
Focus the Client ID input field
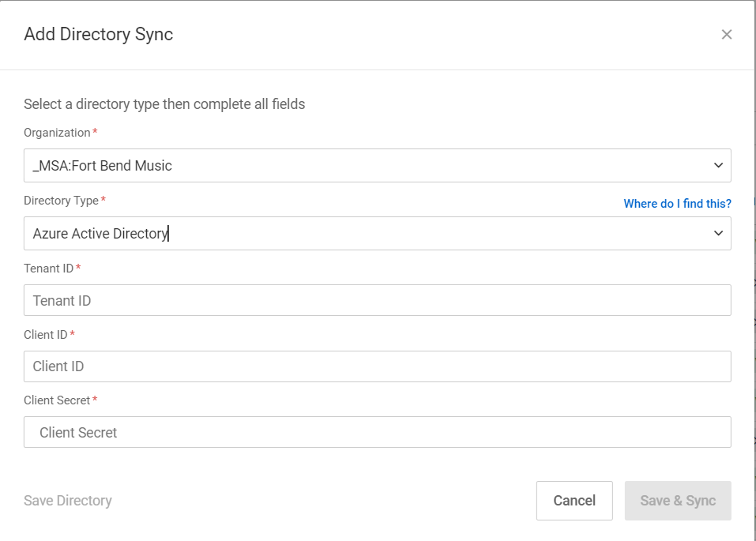(378, 366)
